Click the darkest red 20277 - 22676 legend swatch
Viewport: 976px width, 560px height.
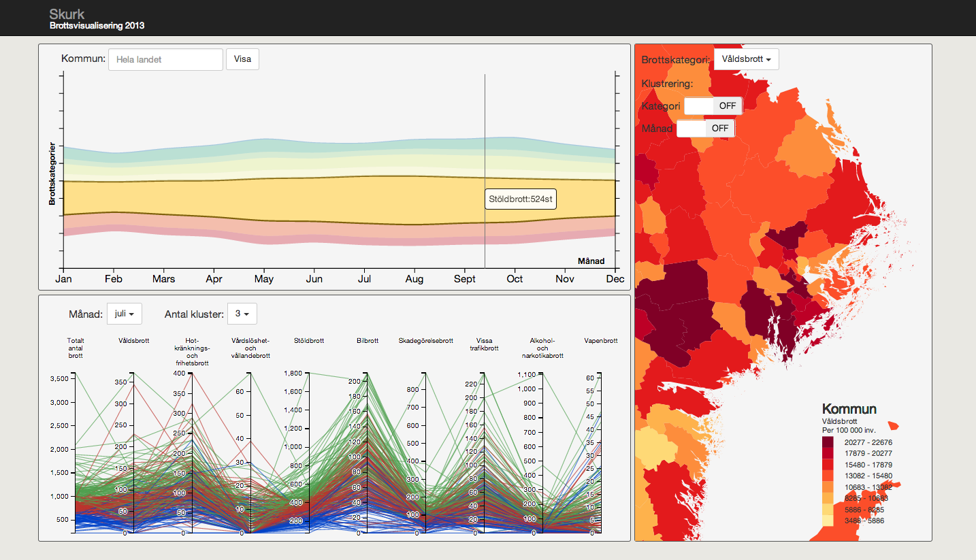(x=828, y=442)
